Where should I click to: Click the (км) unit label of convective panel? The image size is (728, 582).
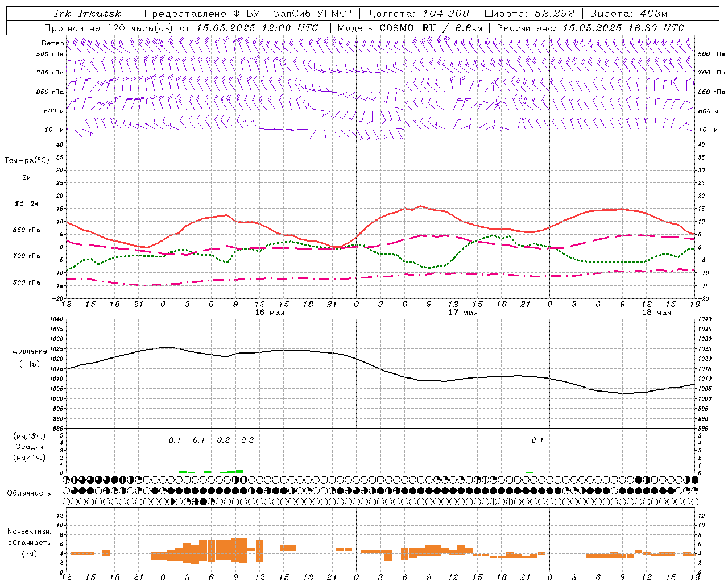(x=29, y=554)
